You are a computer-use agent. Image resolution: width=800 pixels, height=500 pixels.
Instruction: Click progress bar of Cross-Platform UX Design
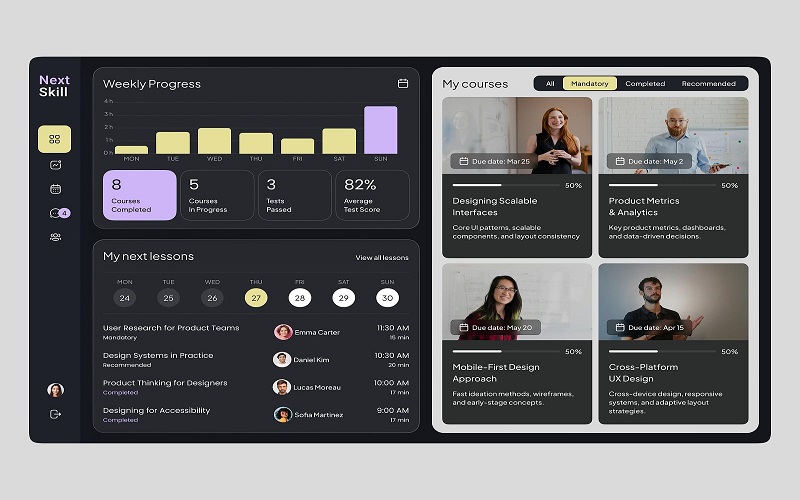tap(662, 352)
